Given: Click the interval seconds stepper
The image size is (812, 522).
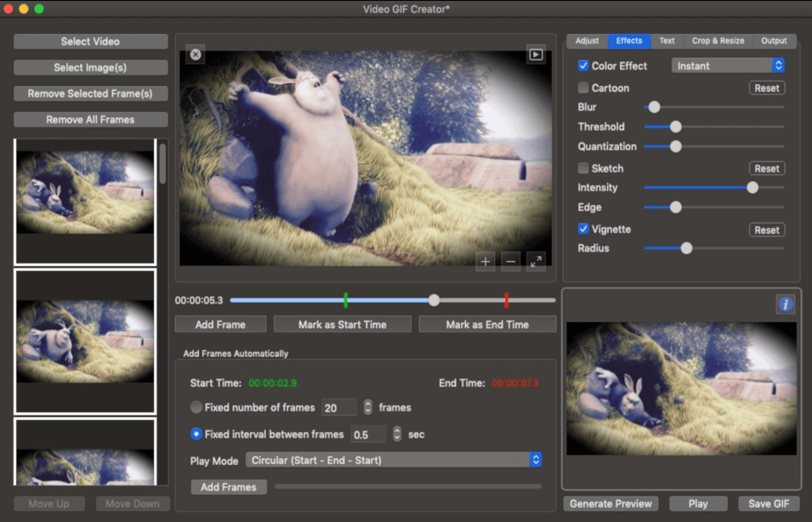Looking at the screenshot, I should click(397, 434).
